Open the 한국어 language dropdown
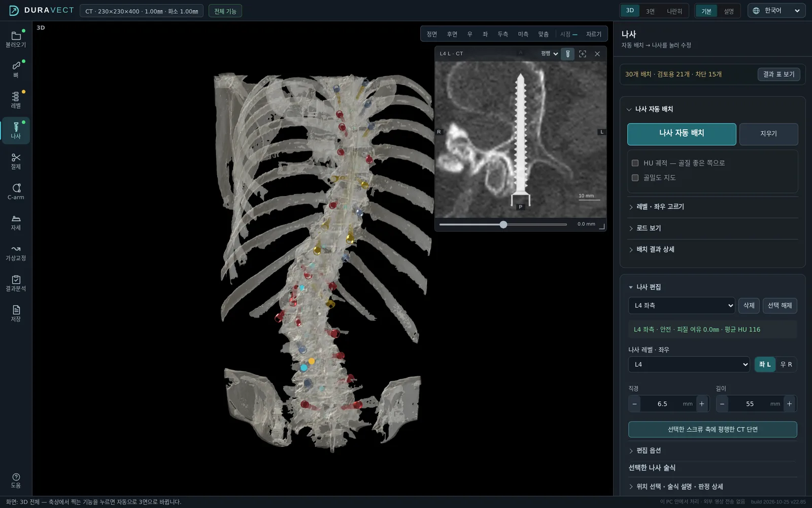The width and height of the screenshot is (812, 508). click(776, 11)
